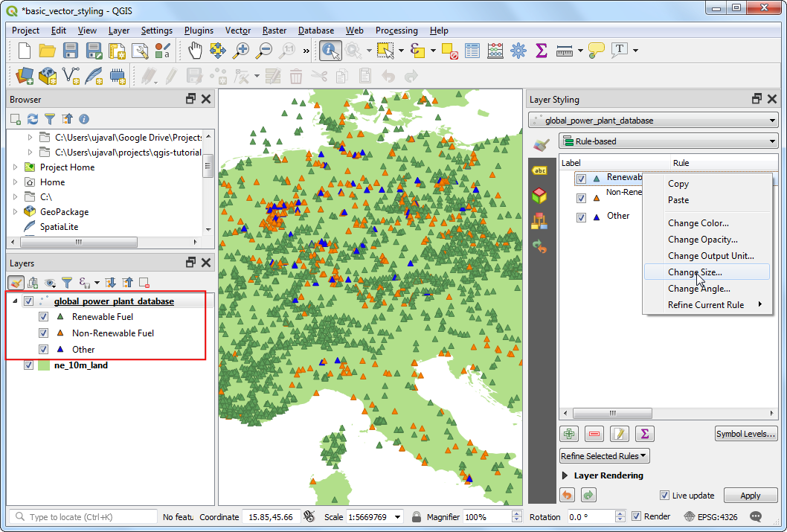This screenshot has height=532, width=787.
Task: Click the Symbol Levels... button
Action: [x=746, y=434]
